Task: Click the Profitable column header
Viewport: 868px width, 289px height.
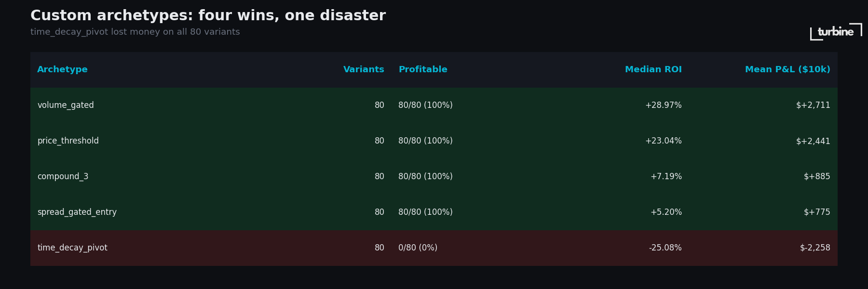Action: tap(422, 69)
